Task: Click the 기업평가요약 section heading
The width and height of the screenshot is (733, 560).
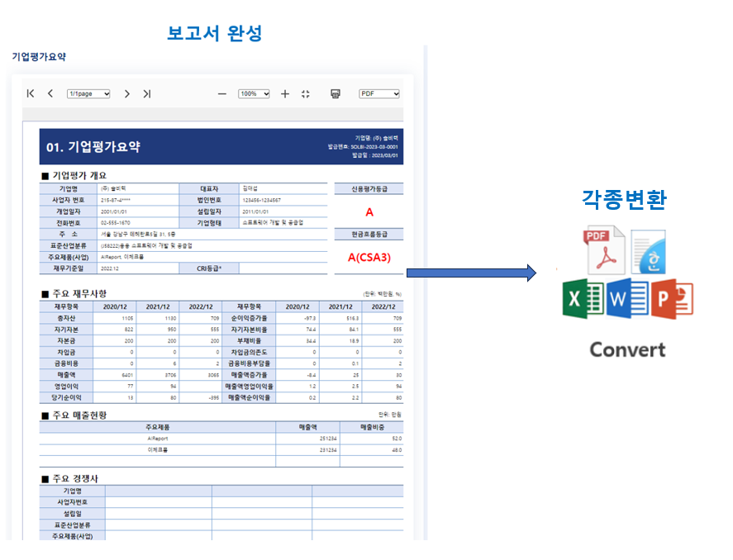Action: (x=39, y=57)
